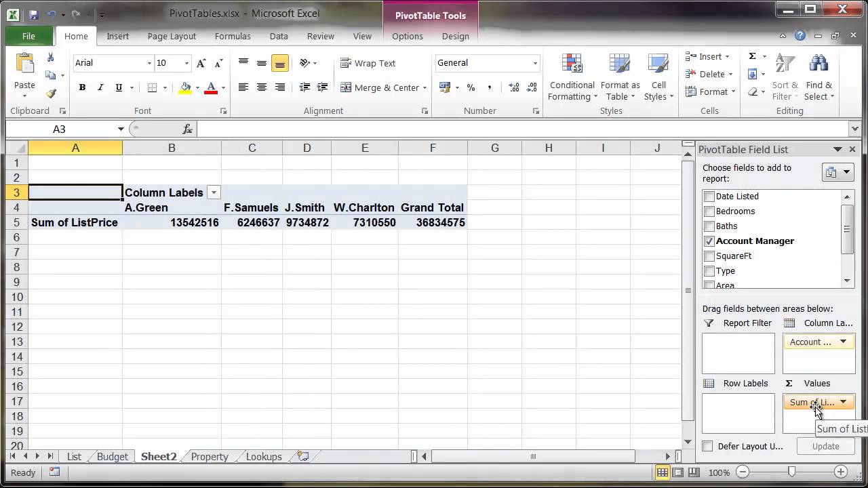The height and width of the screenshot is (488, 868).
Task: Open the File tab
Action: (x=28, y=36)
